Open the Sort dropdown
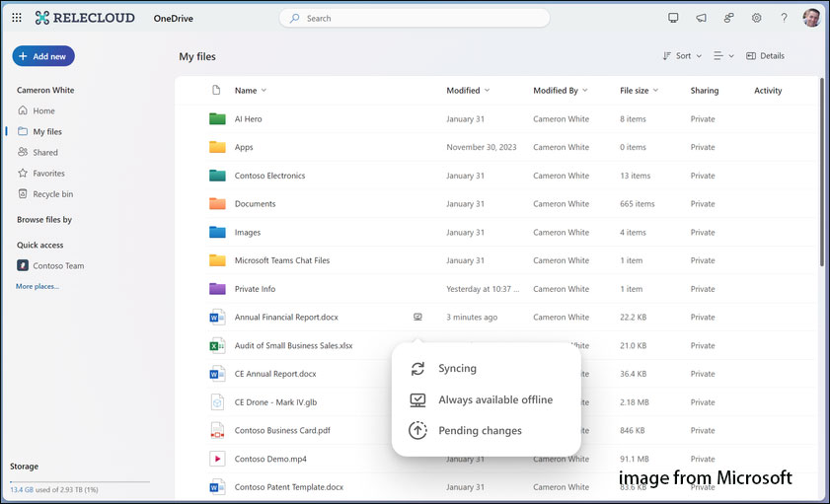Image resolution: width=830 pixels, height=504 pixels. point(682,56)
